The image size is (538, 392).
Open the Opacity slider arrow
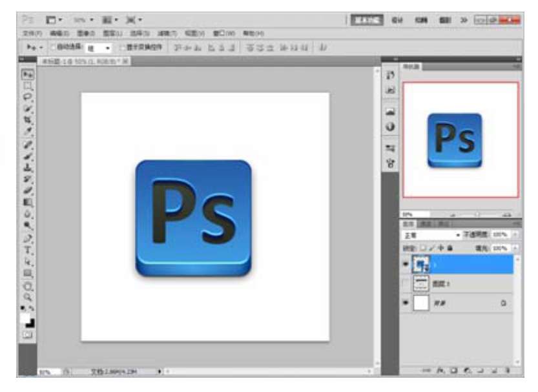tap(515, 234)
